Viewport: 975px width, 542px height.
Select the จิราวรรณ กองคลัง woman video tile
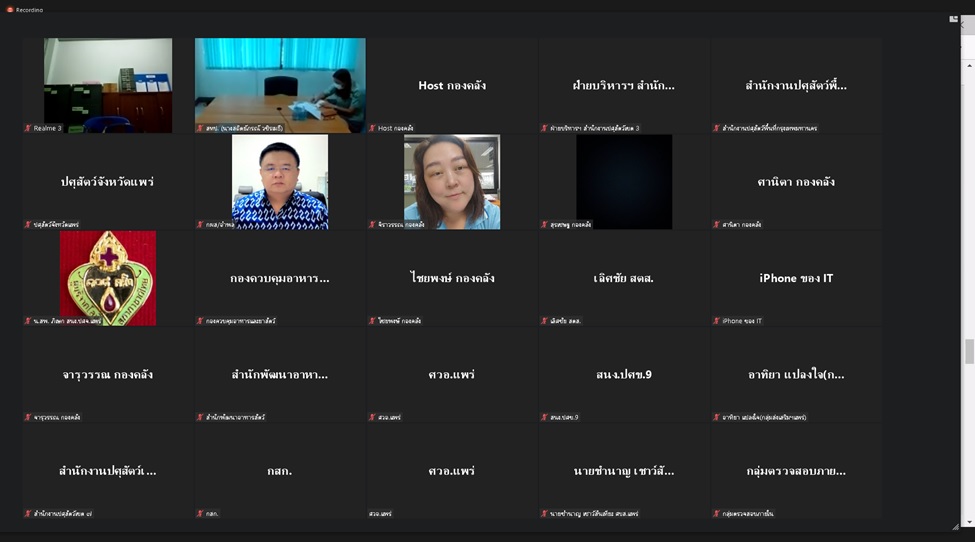click(x=452, y=181)
